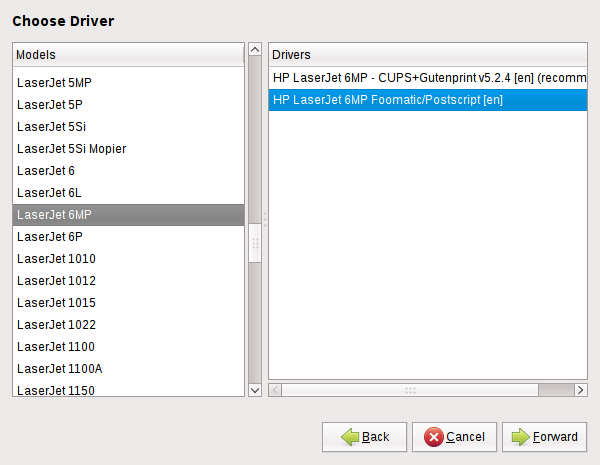Click Drivers horizontal scrollbar thumb
This screenshot has width=600, height=465.
tap(410, 390)
